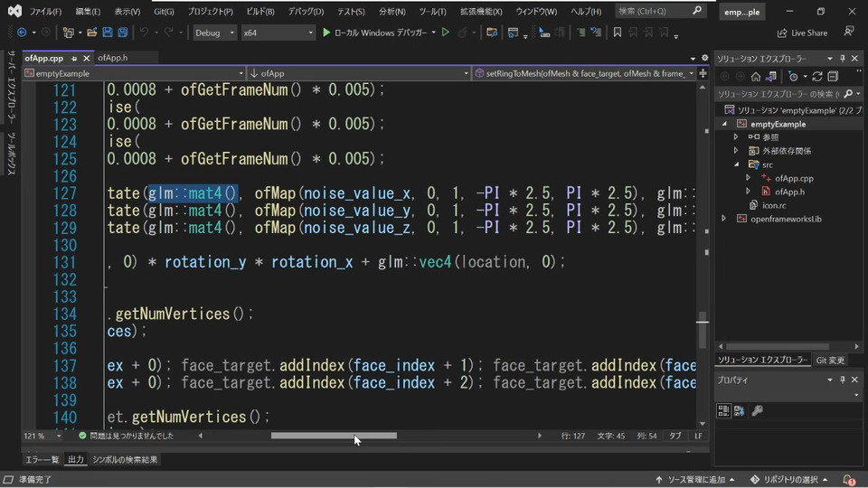Toggle pin on Solution Explorer panel

coord(843,59)
